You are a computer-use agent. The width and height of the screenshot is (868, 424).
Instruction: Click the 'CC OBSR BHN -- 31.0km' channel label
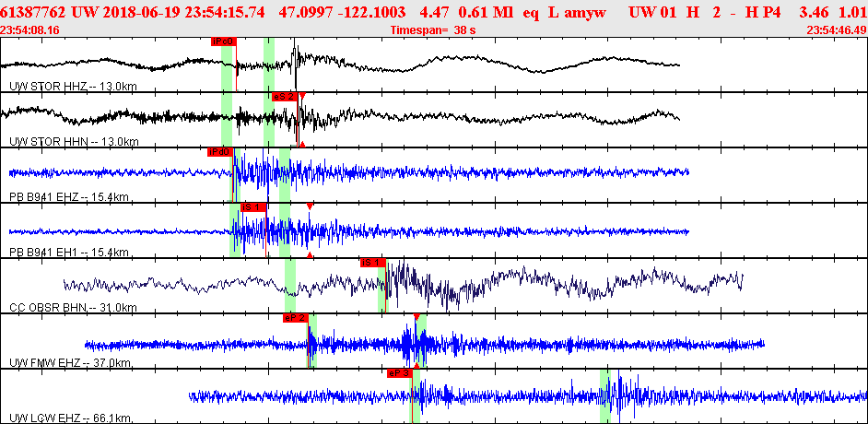pyautogui.click(x=73, y=308)
